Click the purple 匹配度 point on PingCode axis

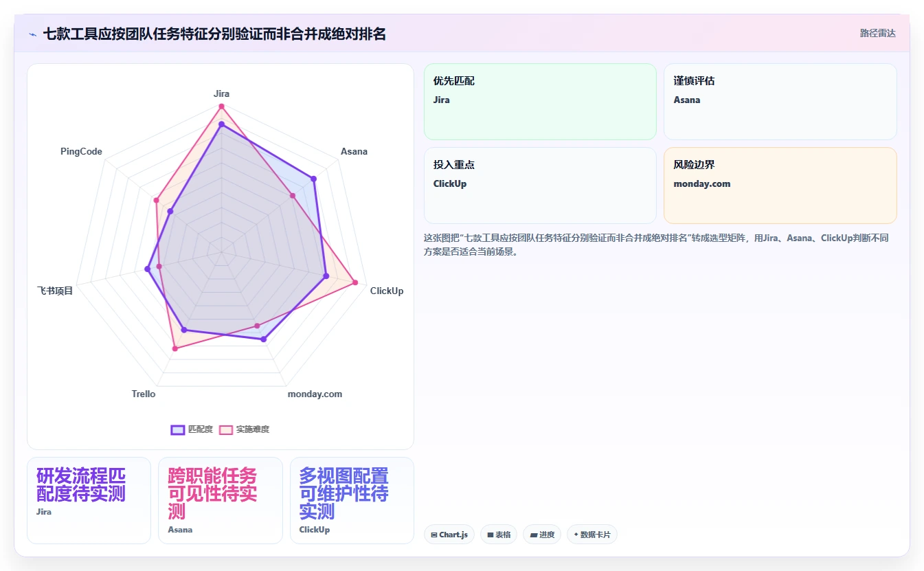point(170,211)
